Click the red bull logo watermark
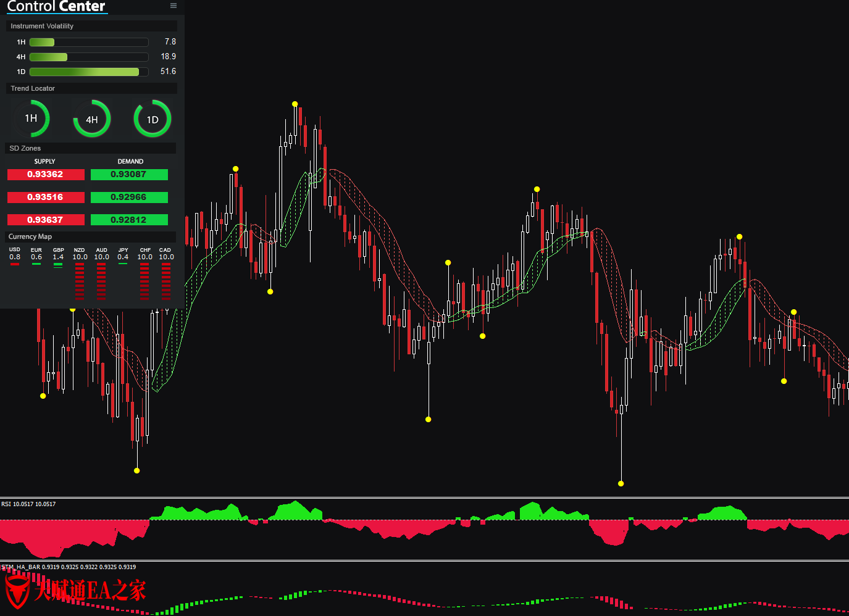This screenshot has width=849, height=616. click(17, 590)
